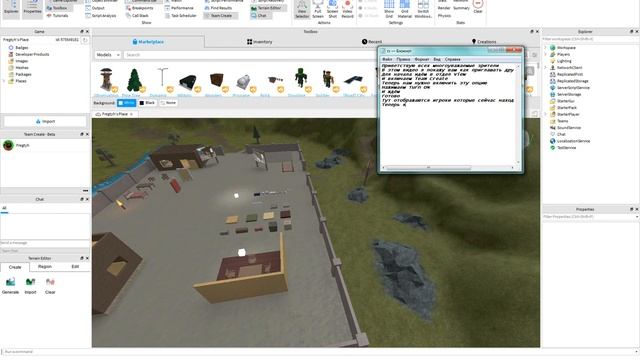
Task: Switch to terrain Region tab
Action: pyautogui.click(x=45, y=267)
